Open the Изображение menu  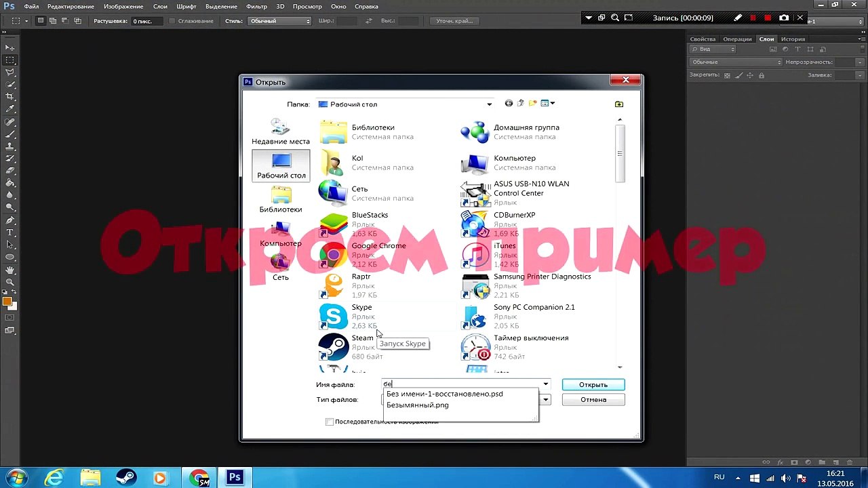click(123, 6)
